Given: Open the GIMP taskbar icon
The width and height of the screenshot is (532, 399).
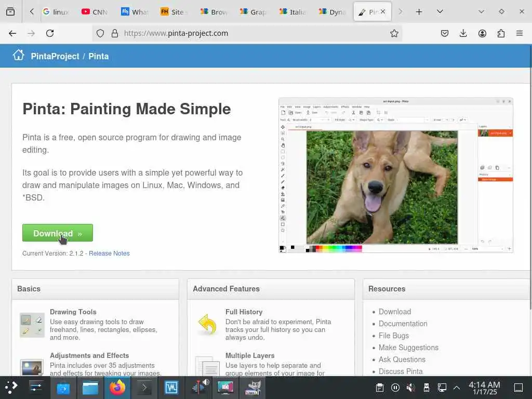Looking at the screenshot, I should click(x=253, y=388).
